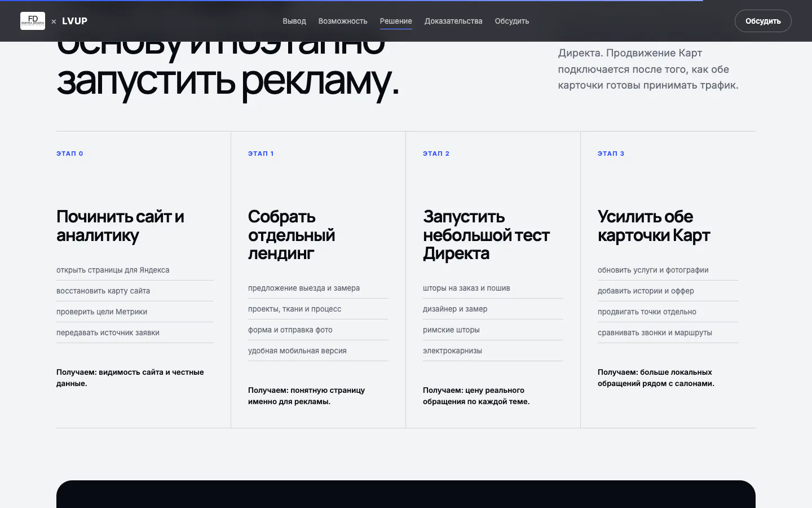812x508 pixels.
Task: Select heading Собрать отдельный лендинг
Action: tap(292, 235)
